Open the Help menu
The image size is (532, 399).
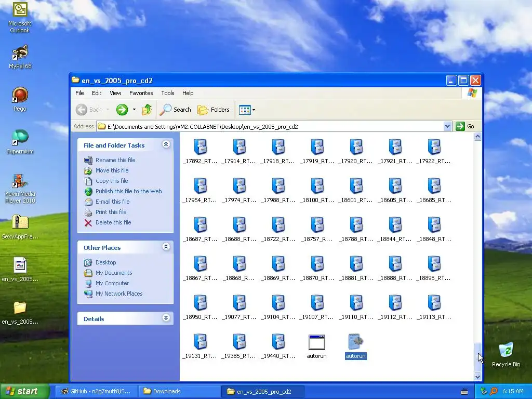(188, 93)
